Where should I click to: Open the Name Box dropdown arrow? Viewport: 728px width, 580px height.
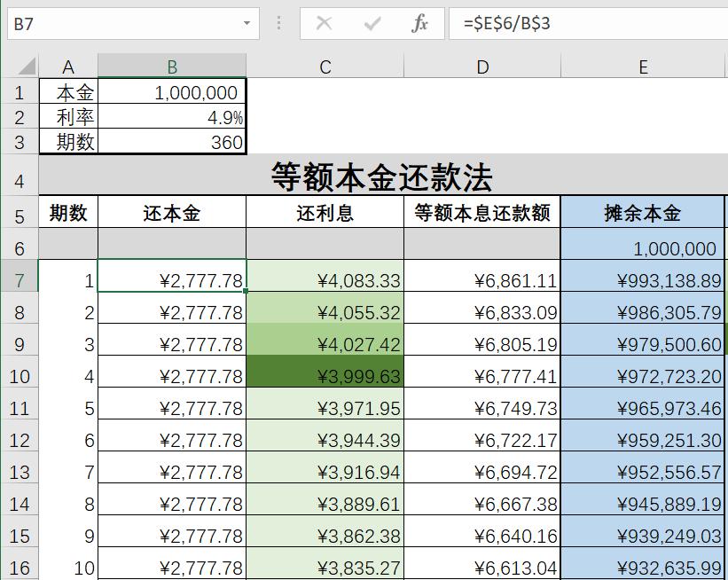pos(247,24)
